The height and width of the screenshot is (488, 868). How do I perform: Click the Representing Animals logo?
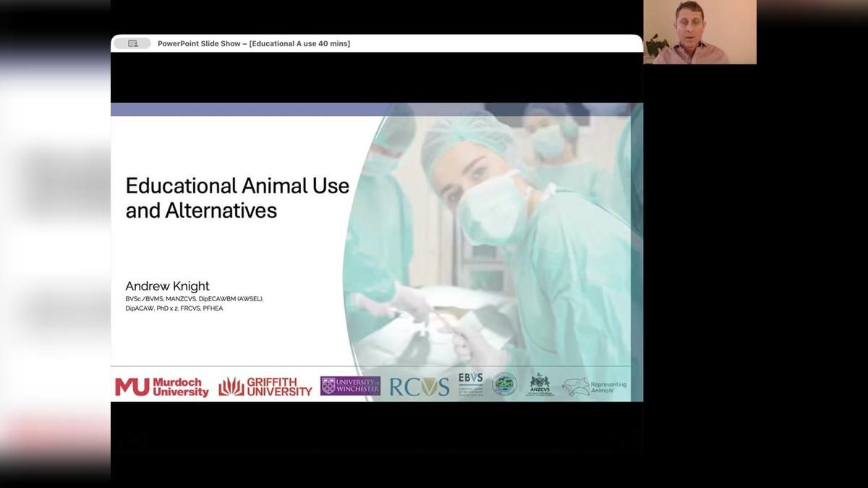pyautogui.click(x=595, y=387)
